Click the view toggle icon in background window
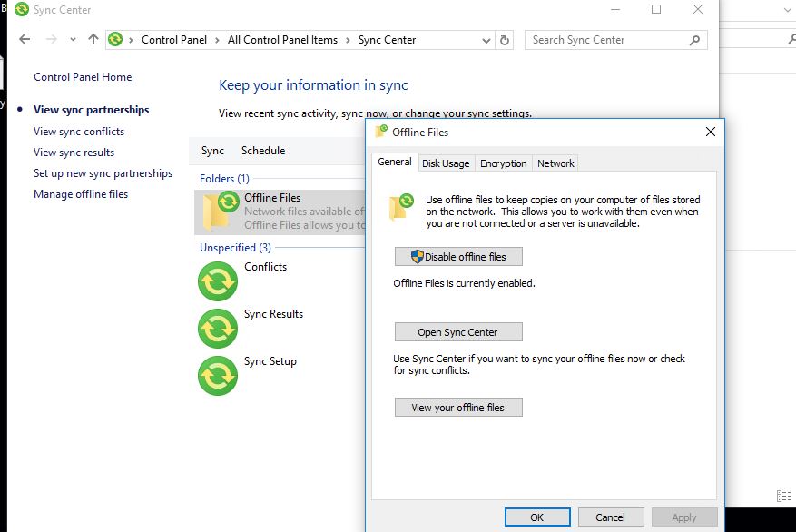Image resolution: width=796 pixels, height=532 pixels. 784,496
